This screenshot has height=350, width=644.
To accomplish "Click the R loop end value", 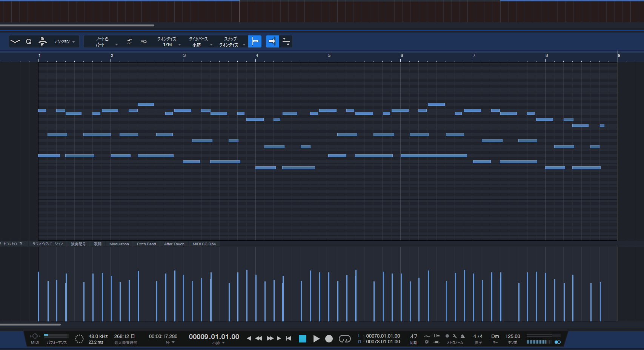I will tap(383, 342).
